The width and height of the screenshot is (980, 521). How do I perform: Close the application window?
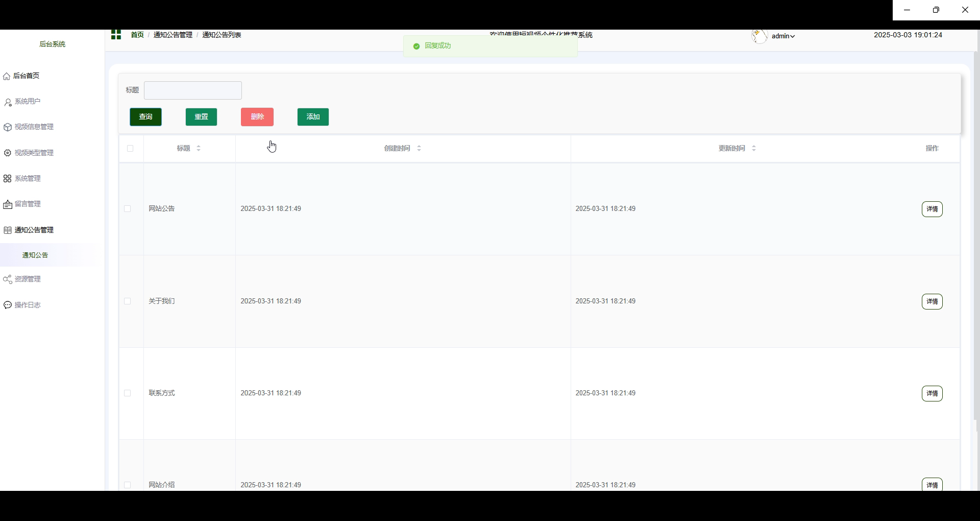[965, 10]
